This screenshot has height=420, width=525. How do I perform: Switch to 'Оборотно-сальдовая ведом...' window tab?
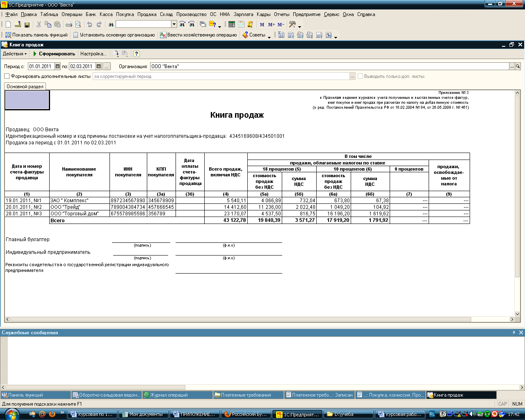106,395
